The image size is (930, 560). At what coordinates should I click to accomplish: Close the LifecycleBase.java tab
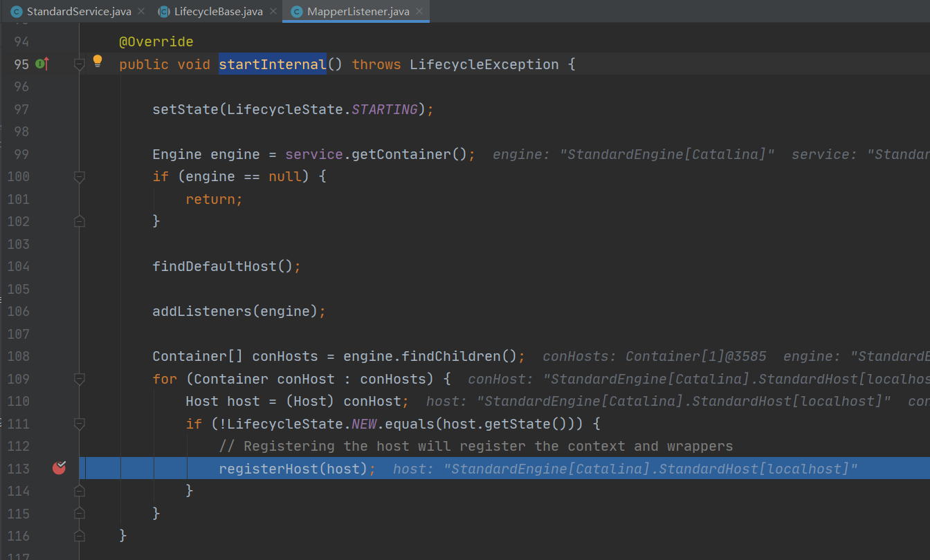(x=273, y=12)
